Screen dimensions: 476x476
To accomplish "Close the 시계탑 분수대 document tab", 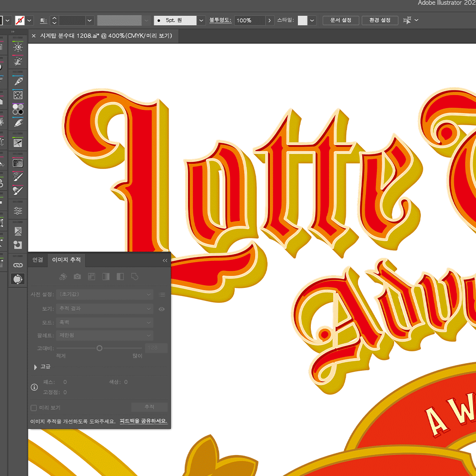I will (x=34, y=36).
